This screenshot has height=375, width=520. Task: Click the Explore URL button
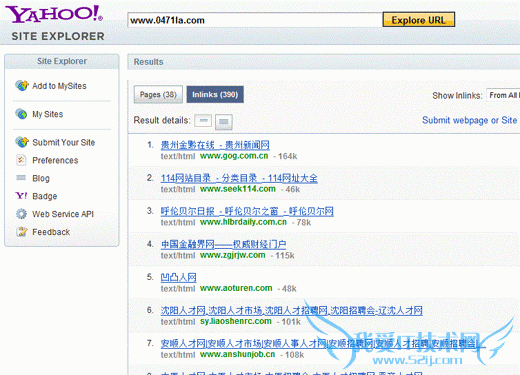(x=419, y=20)
